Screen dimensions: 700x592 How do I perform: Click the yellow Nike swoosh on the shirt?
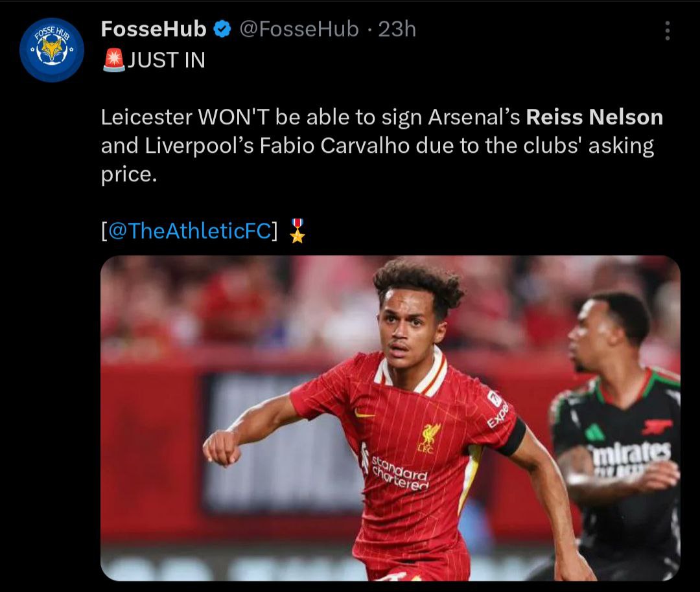click(364, 413)
